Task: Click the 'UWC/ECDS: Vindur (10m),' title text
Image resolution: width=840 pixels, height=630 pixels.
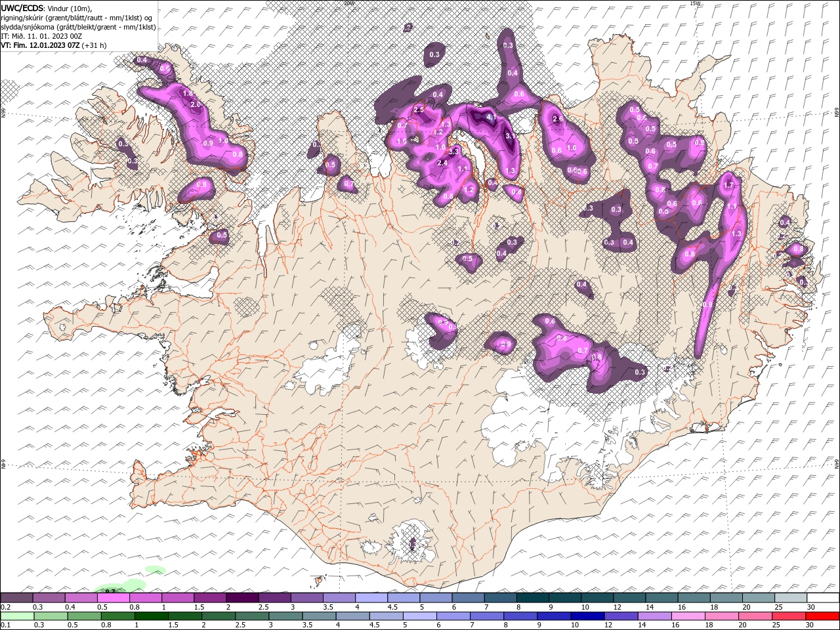Action: [x=47, y=8]
